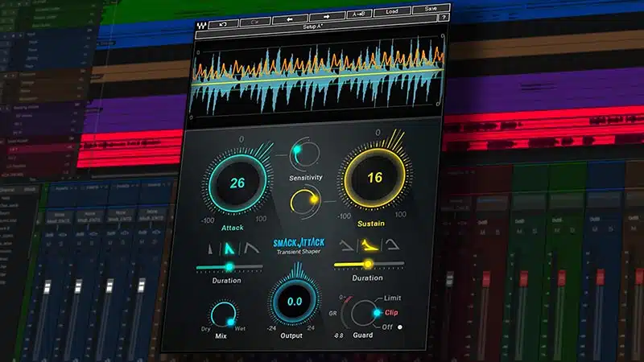The height and width of the screenshot is (362, 644).
Task: Click the waveform display
Action: click(317, 77)
